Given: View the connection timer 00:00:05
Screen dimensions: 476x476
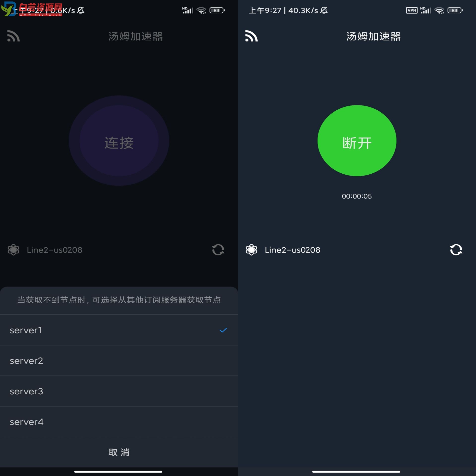Looking at the screenshot, I should tap(357, 196).
